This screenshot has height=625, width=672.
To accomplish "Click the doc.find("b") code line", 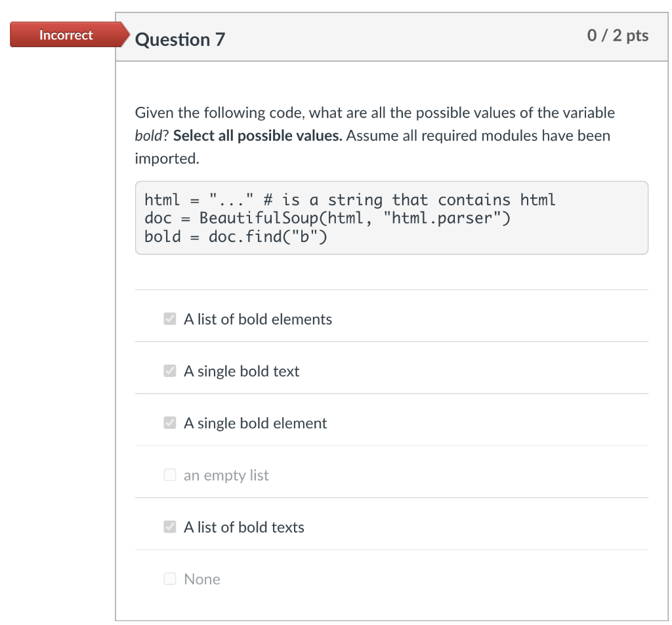I will (236, 236).
